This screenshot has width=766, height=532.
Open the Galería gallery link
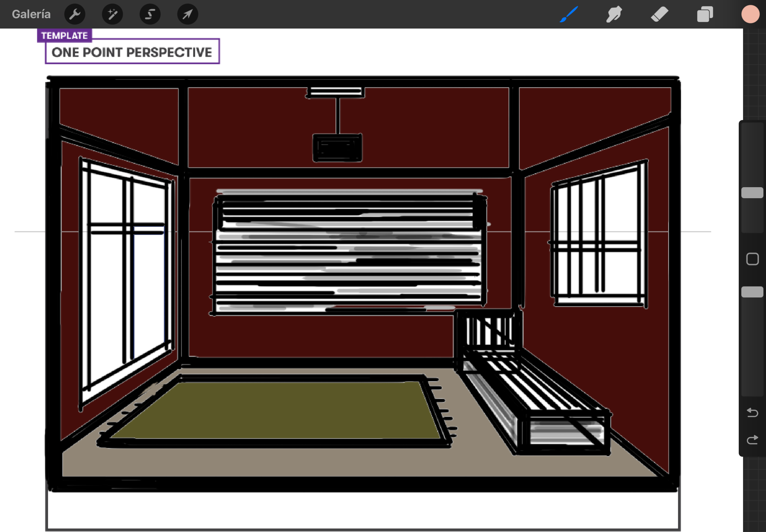[x=31, y=14]
